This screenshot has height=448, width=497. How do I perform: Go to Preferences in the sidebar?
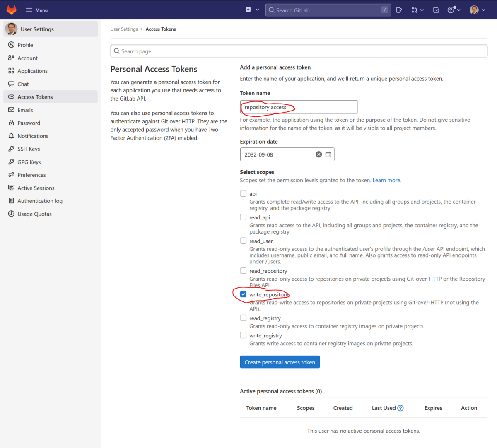point(31,175)
